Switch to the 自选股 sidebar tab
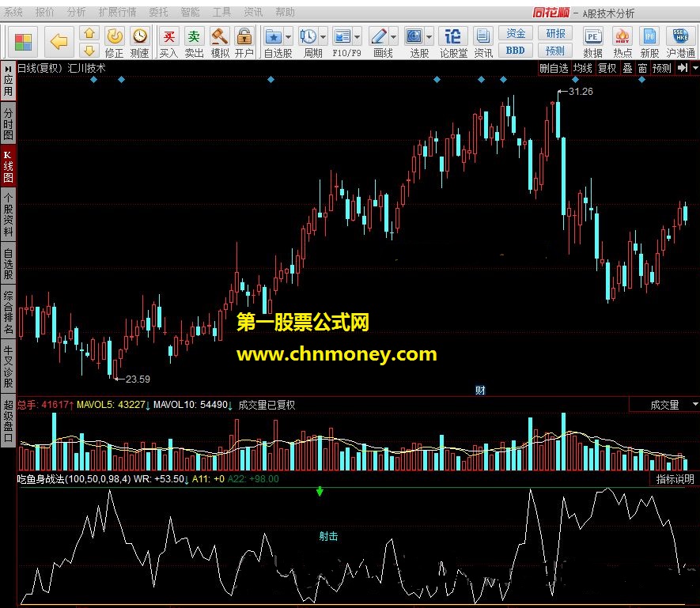Viewport: 700px width, 608px height. (8, 263)
